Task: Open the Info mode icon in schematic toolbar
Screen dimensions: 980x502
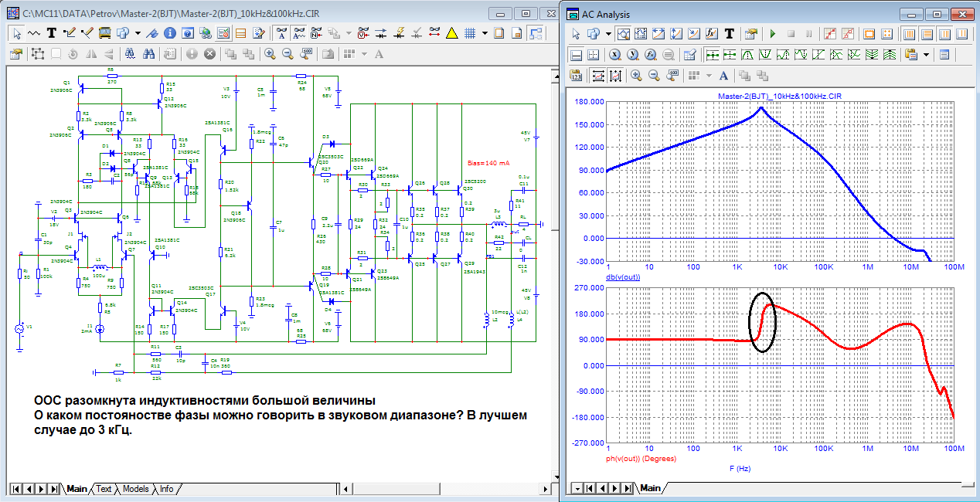Action: pyautogui.click(x=169, y=33)
